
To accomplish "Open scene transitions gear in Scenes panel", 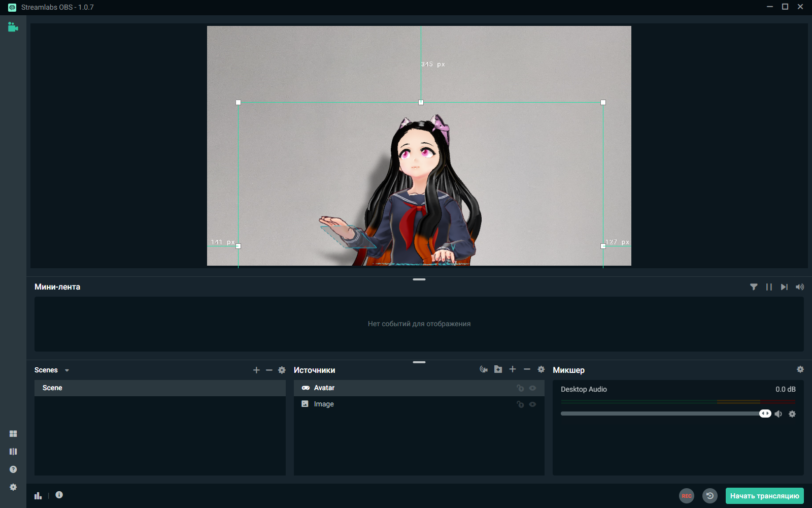I will [282, 370].
